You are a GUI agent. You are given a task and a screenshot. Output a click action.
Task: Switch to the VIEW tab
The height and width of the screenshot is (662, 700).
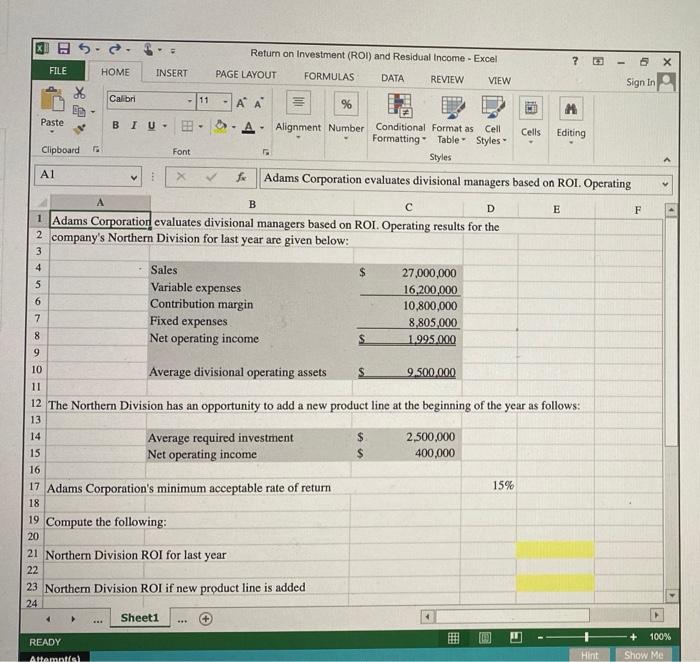point(499,81)
